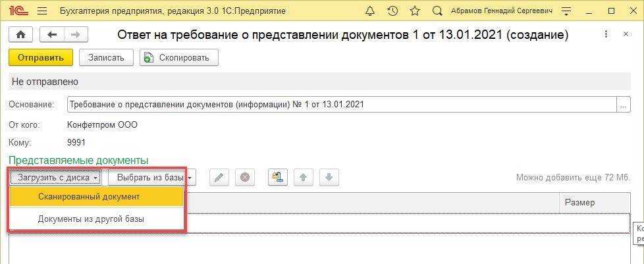This screenshot has height=264, width=644.
Task: Open favorites star icon
Action: pyautogui.click(x=415, y=11)
